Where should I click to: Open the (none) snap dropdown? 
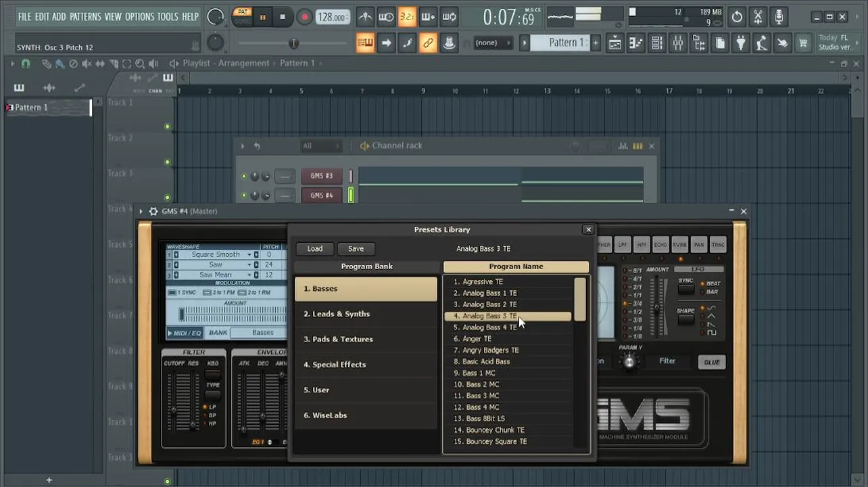493,43
